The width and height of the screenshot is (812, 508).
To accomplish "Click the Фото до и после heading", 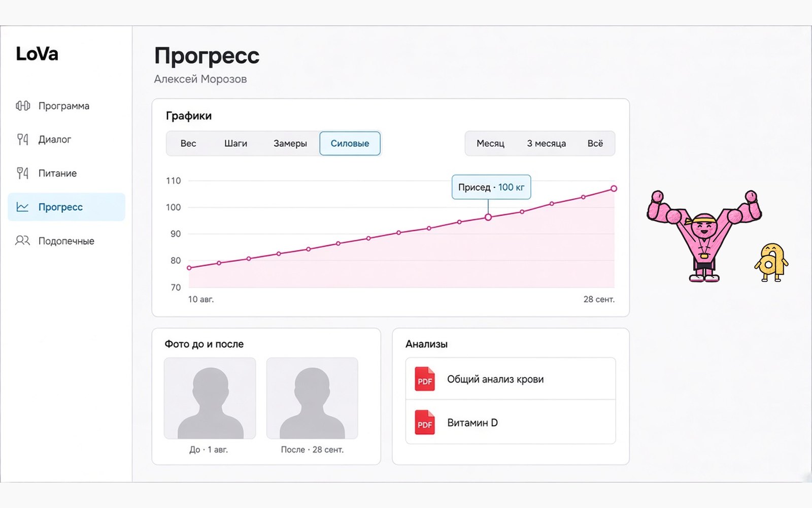I will 204,344.
